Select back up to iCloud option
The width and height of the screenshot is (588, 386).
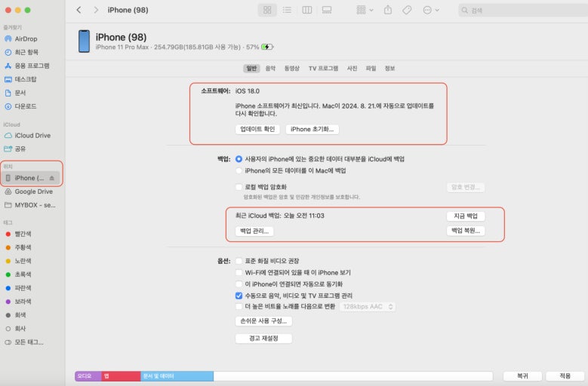tap(239, 159)
